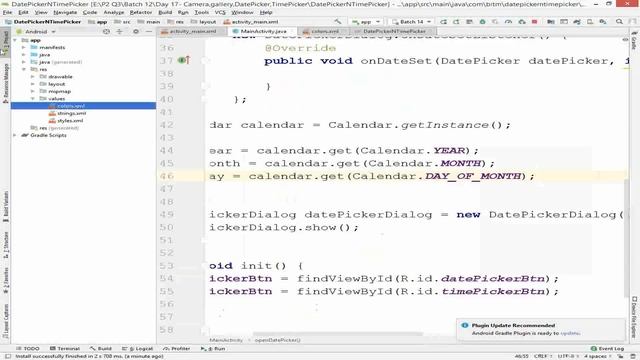Click the editor horizontal scrollbar
This screenshot has width=640, height=360.
[x=338, y=334]
